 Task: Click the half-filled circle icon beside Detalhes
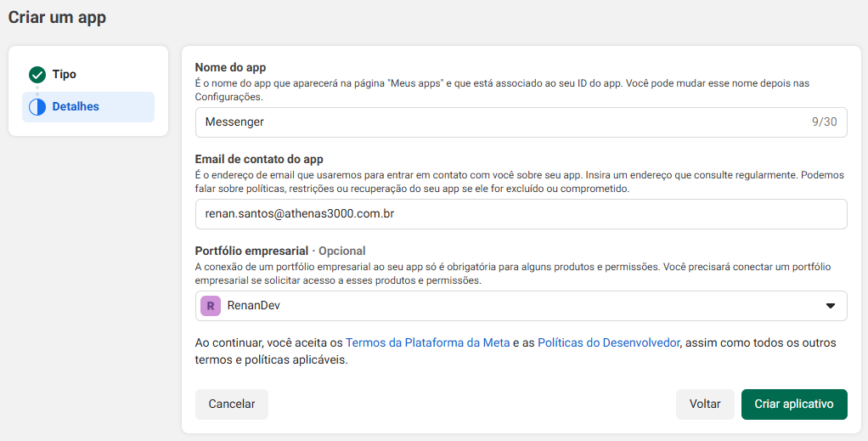(x=37, y=107)
